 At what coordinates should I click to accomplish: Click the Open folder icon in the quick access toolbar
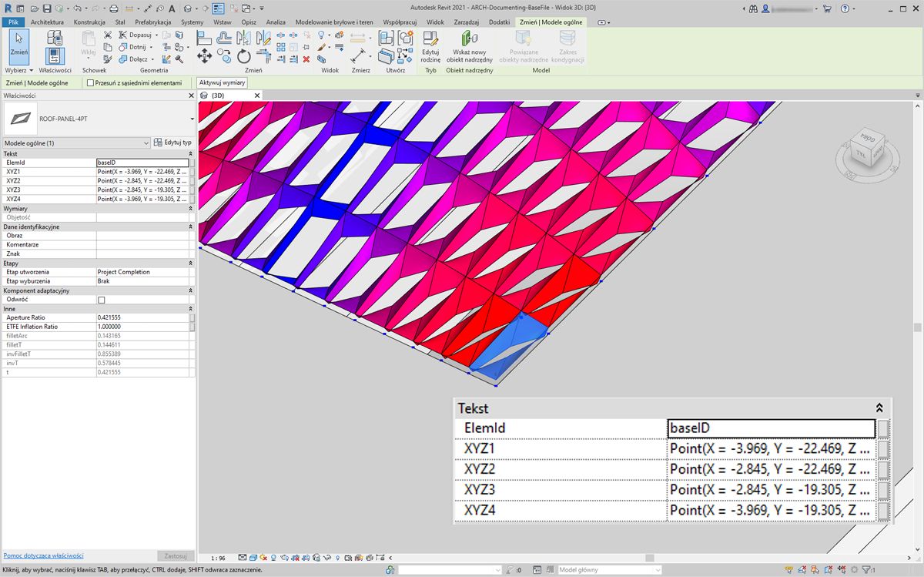(x=33, y=8)
